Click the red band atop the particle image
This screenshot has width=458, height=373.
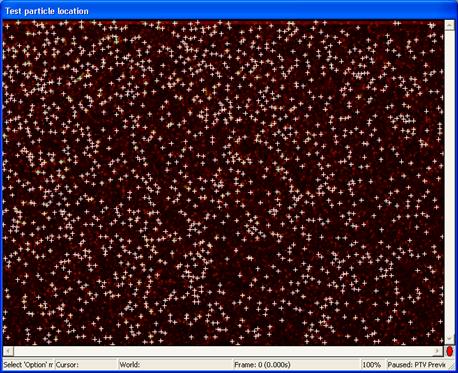click(x=223, y=22)
